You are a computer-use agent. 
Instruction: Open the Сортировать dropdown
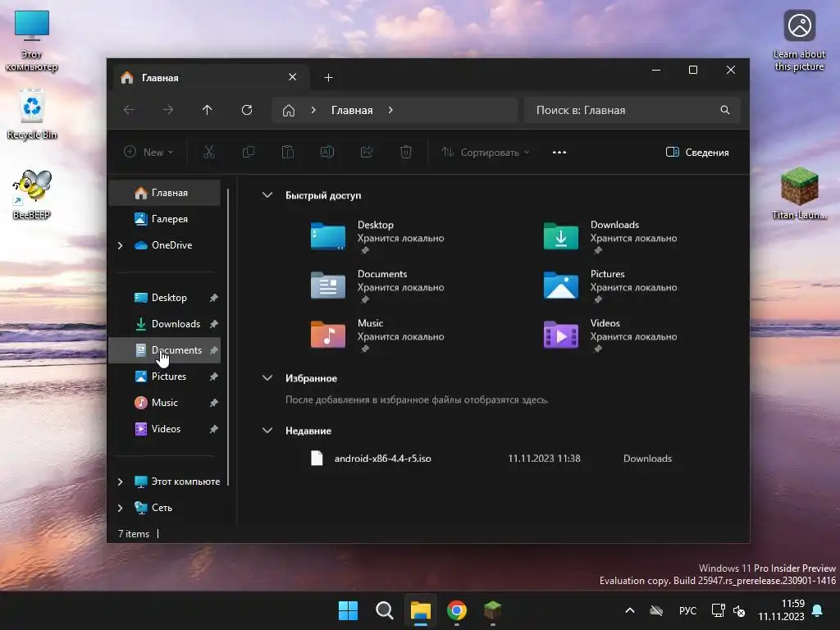pos(486,152)
